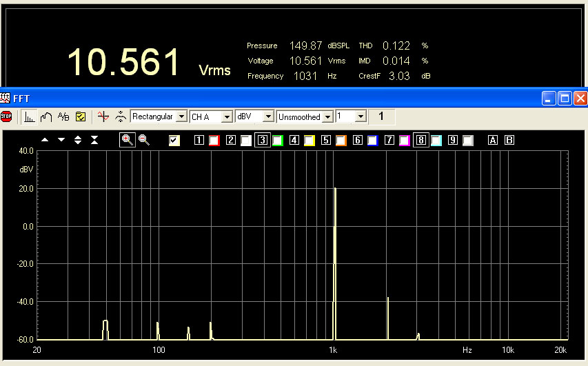
Task: Toggle the checkbox for trace 1 (red)
Action: tap(214, 141)
